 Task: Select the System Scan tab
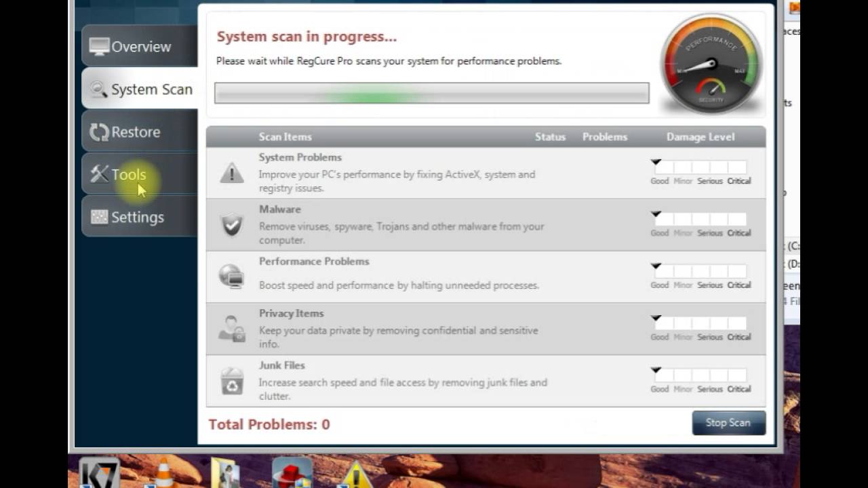coord(140,89)
